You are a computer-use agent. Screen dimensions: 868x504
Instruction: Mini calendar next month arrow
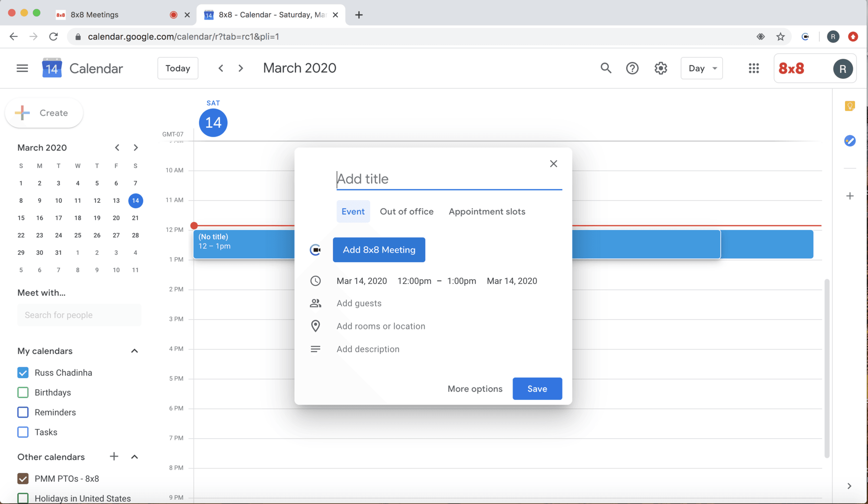coord(136,148)
